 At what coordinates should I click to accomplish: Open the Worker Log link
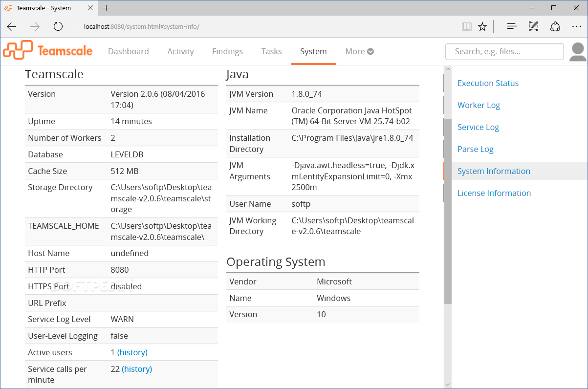(479, 105)
